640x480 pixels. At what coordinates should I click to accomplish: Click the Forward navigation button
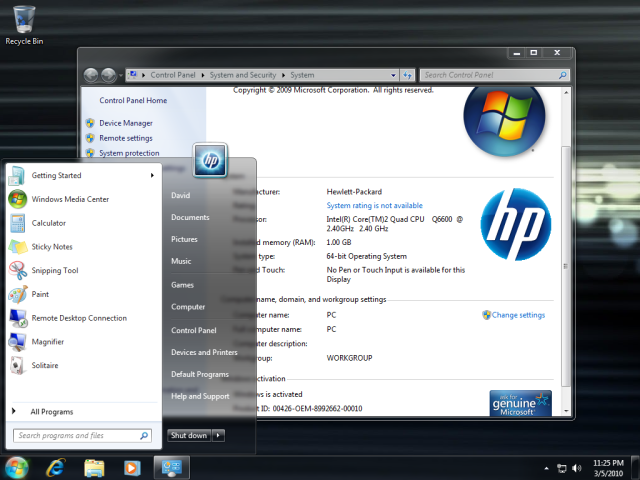coord(108,75)
